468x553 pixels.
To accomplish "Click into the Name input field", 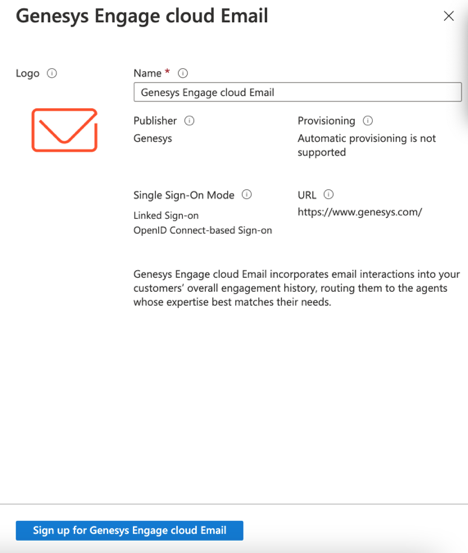I will click(x=298, y=92).
